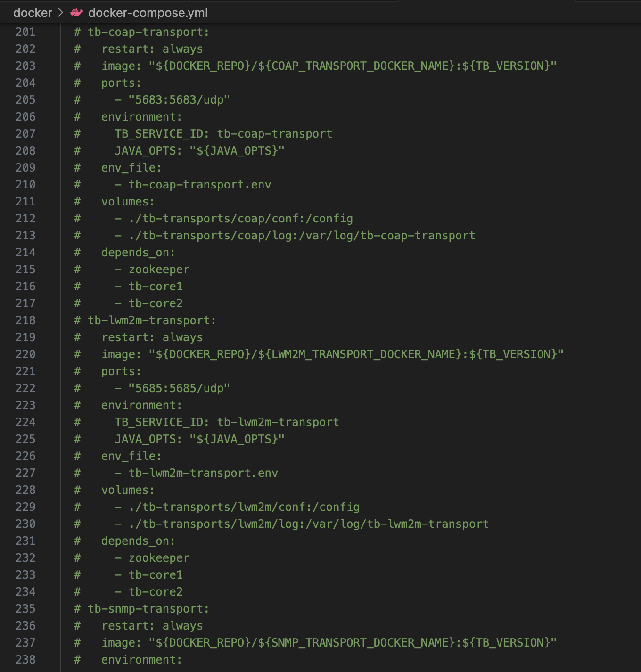The width and height of the screenshot is (641, 672).
Task: Click the lwm2m log volume path on line 230
Action: coord(308,524)
